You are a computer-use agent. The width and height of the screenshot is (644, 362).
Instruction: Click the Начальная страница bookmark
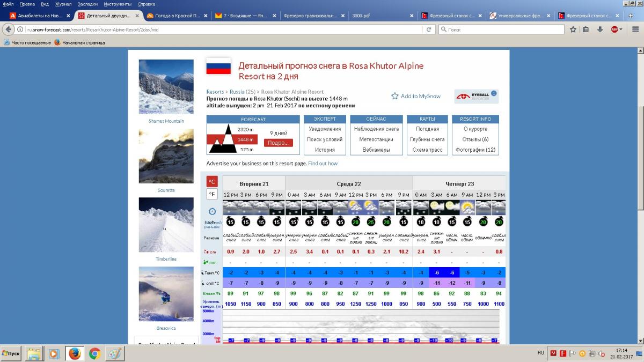point(79,42)
